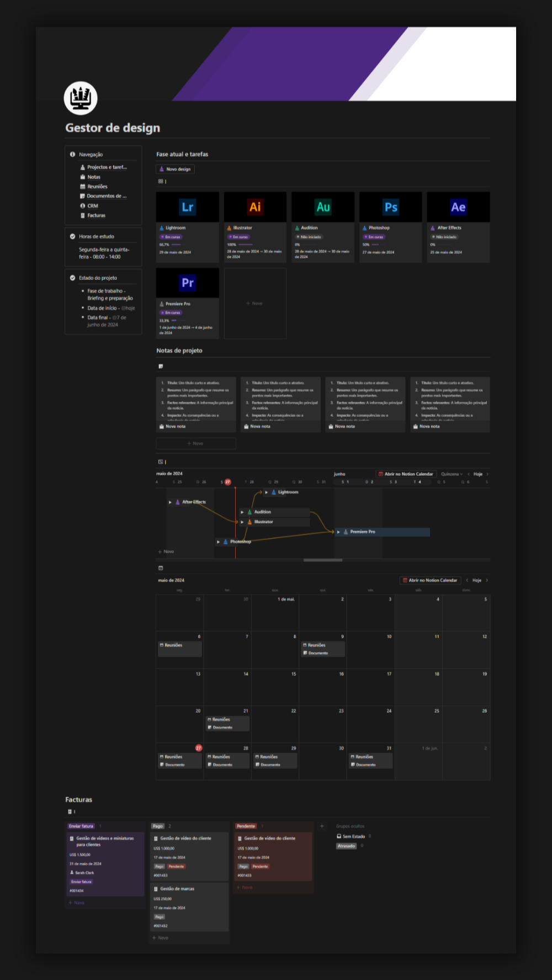Click the Lightroom card flask icon

pyautogui.click(x=162, y=227)
